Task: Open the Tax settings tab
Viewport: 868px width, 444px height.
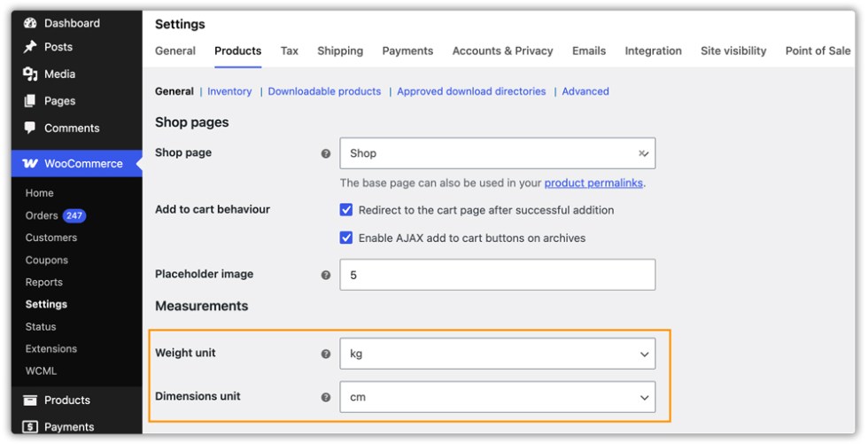Action: (289, 51)
